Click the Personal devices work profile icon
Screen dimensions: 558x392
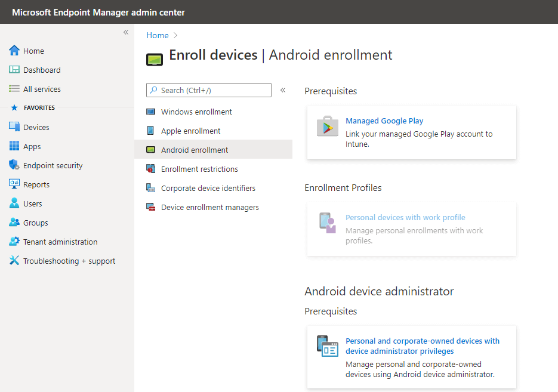328,223
